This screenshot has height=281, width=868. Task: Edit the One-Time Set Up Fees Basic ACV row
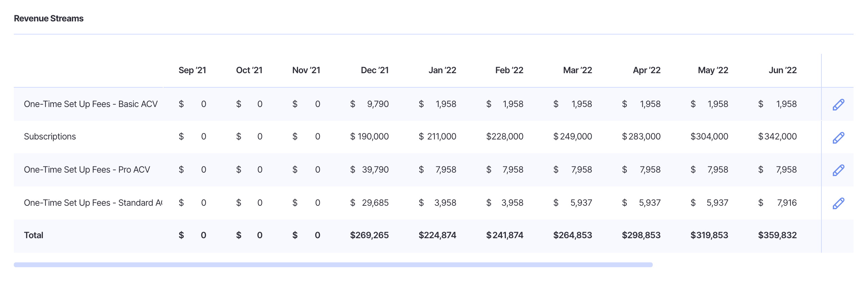(x=838, y=105)
